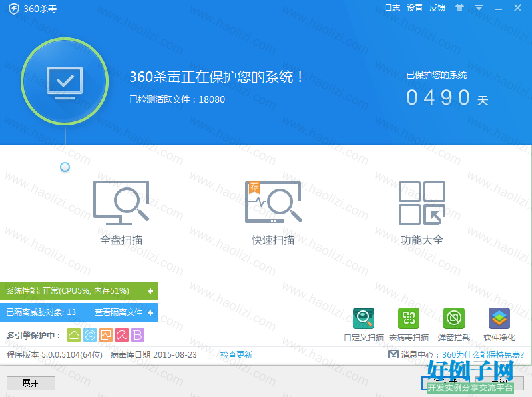This screenshot has height=397, width=532.
Task: Click the 已检测活跃文件：18080 text
Action: click(x=177, y=99)
